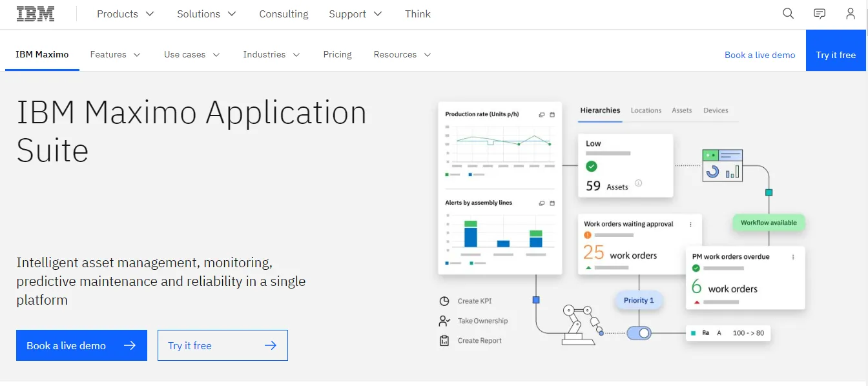Open Consulting in top navigation
The width and height of the screenshot is (868, 386).
tap(284, 14)
